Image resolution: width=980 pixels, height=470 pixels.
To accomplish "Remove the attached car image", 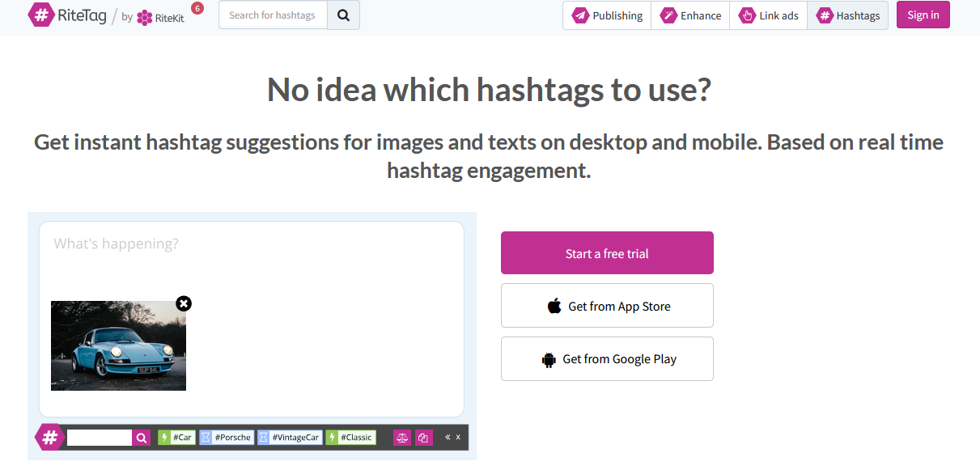I will 184,303.
